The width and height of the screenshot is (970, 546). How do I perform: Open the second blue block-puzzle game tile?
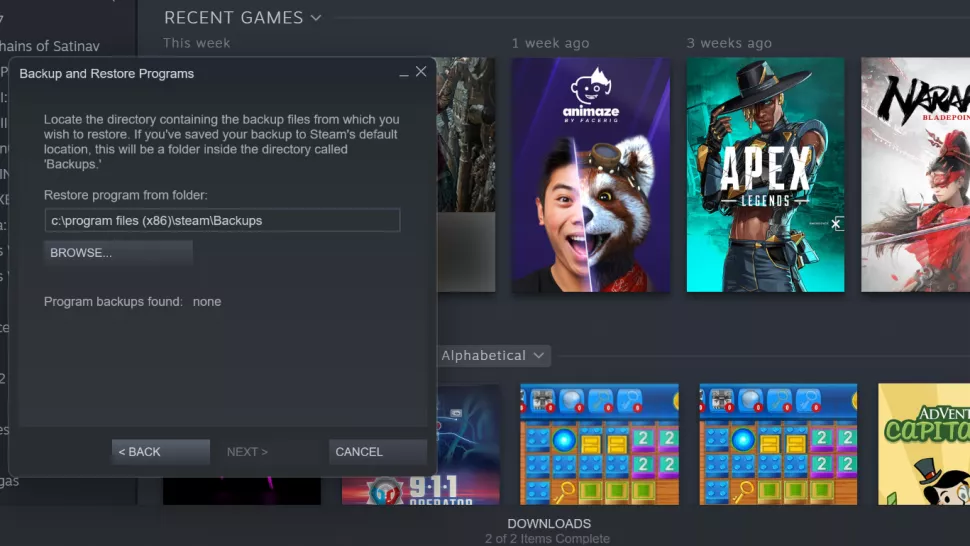pyautogui.click(x=778, y=445)
